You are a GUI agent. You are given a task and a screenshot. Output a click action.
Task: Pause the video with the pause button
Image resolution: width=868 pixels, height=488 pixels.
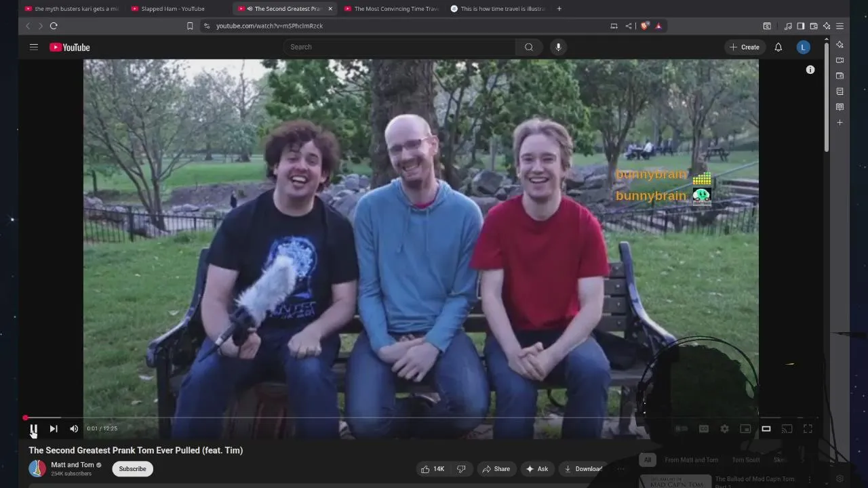pos(33,428)
